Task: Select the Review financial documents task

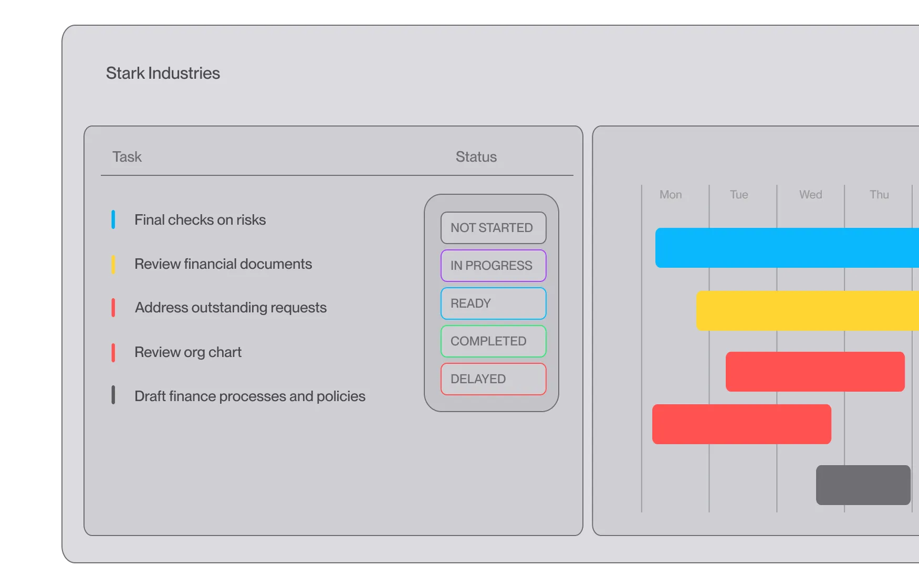Action: [x=223, y=264]
